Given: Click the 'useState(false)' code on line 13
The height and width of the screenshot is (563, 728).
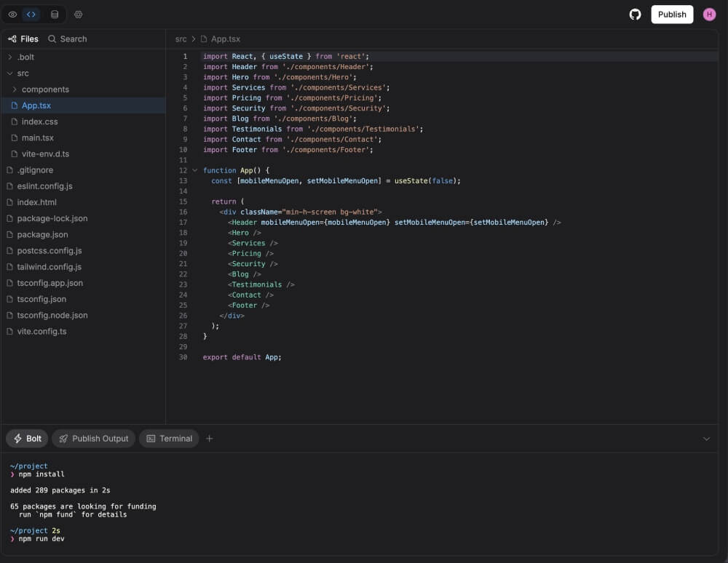Looking at the screenshot, I should coord(426,181).
